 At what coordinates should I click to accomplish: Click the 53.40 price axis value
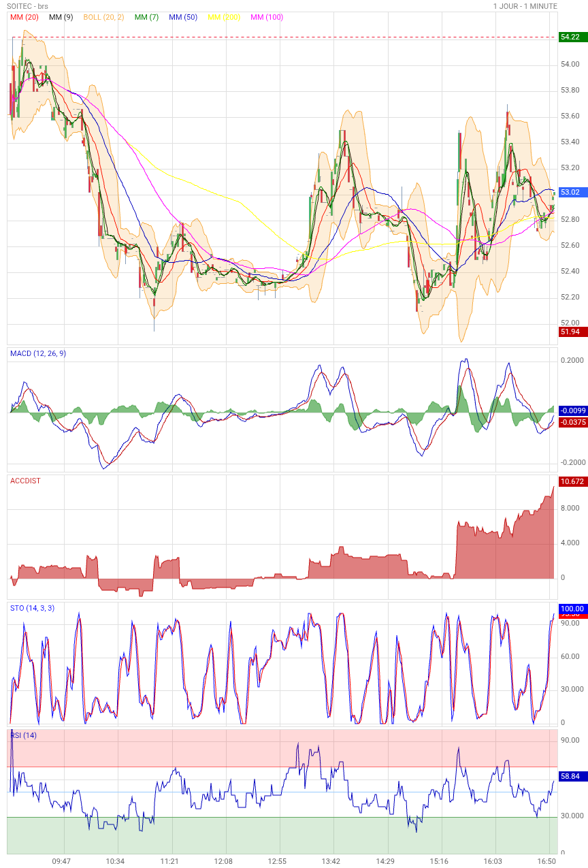[x=570, y=142]
